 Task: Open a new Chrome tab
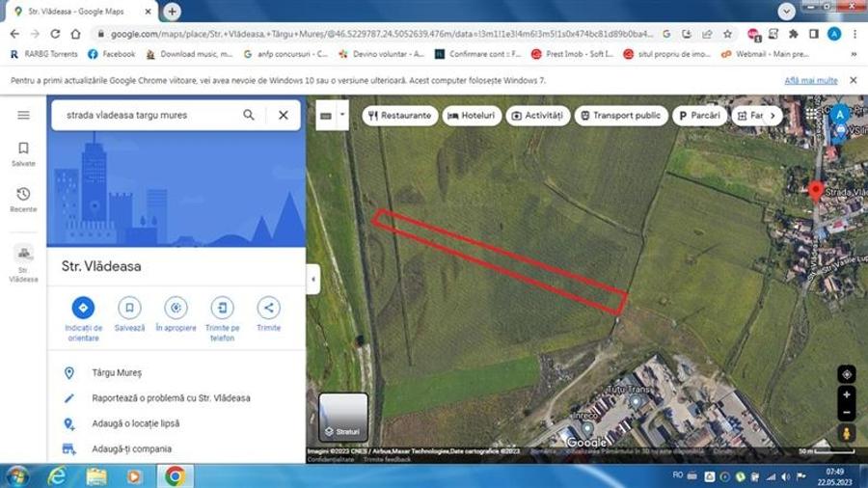173,11
